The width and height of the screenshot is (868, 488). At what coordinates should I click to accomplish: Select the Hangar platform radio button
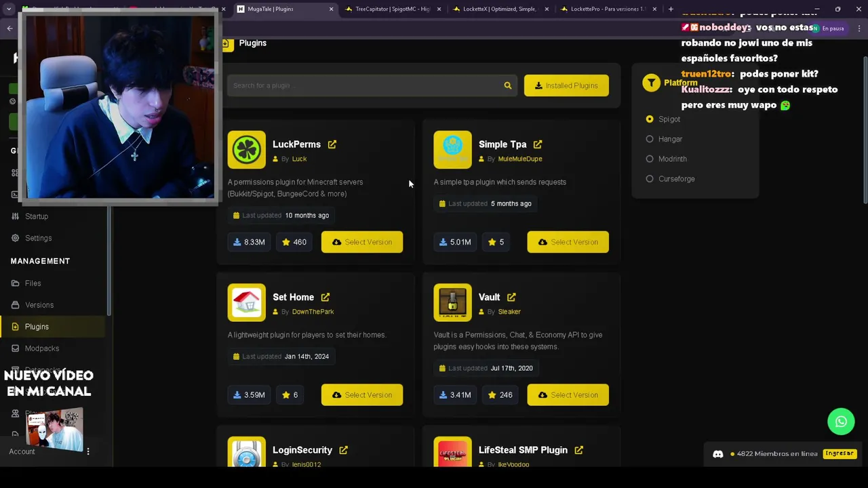[650, 139]
